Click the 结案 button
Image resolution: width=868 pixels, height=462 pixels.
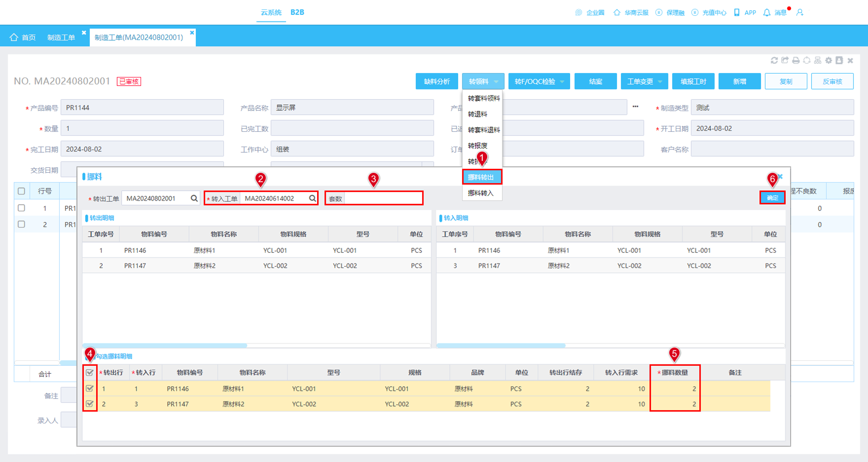pos(595,81)
